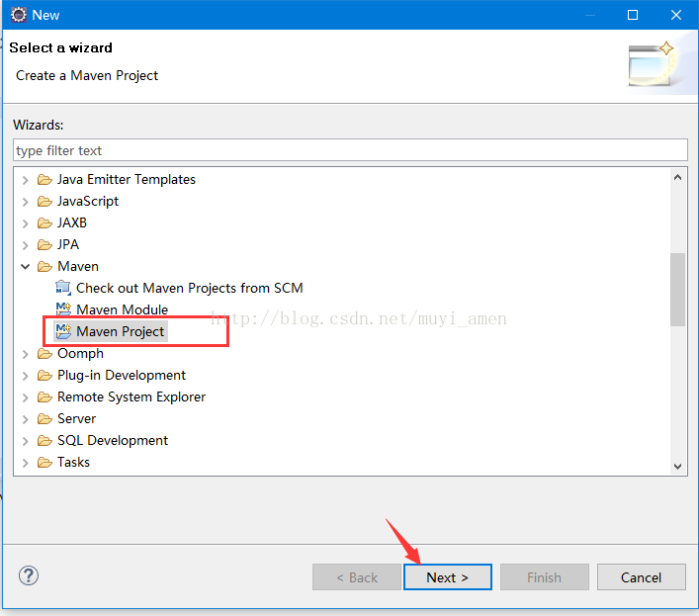Click the Server folder icon

click(x=44, y=418)
